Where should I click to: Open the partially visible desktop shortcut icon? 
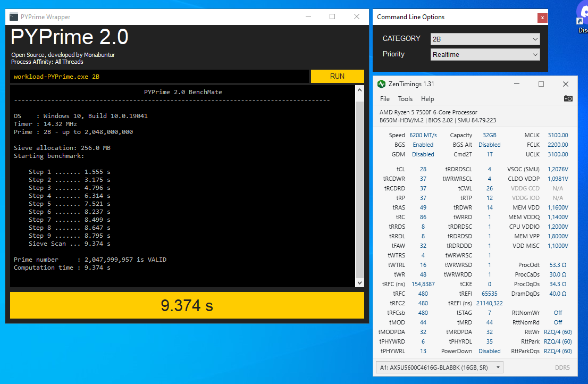582,17
